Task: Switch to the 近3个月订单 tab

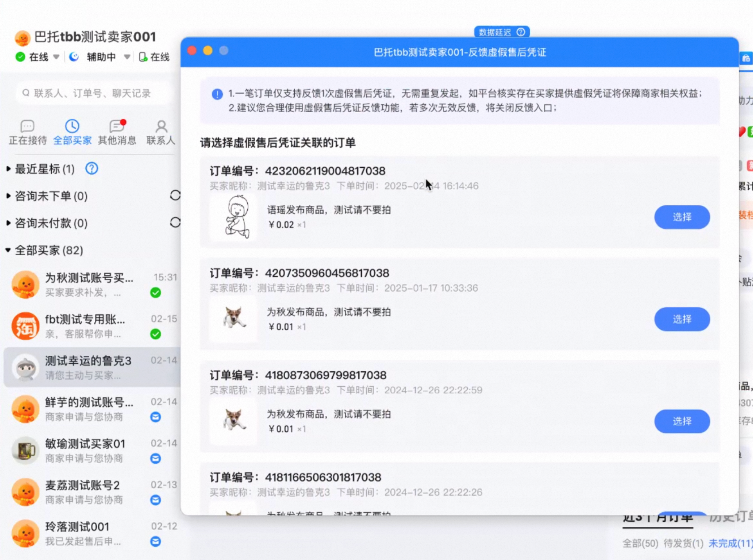Action: 658,518
